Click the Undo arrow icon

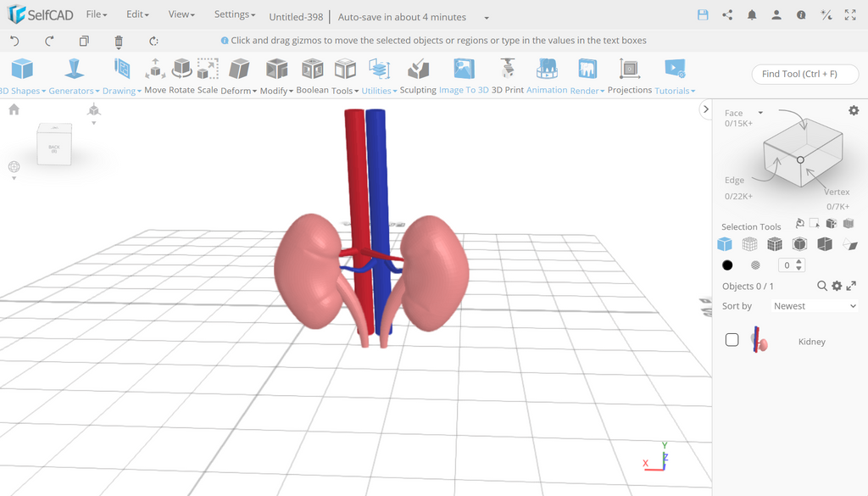pyautogui.click(x=14, y=40)
